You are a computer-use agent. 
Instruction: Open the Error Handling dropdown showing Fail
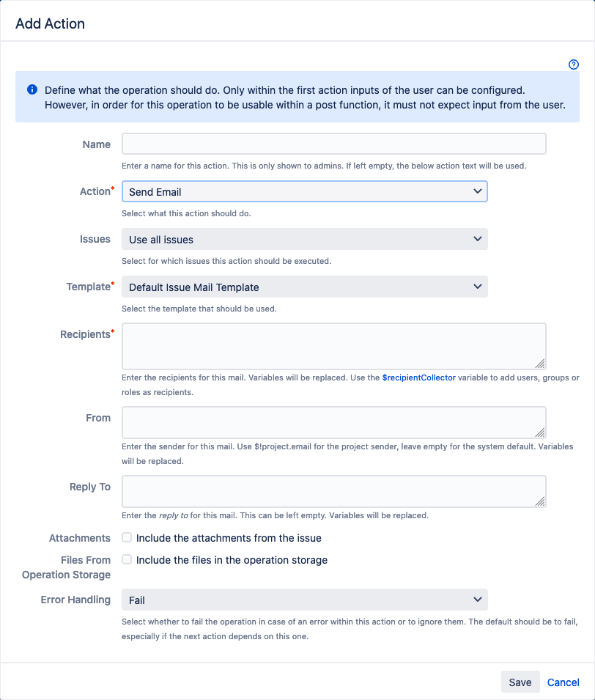coord(304,600)
